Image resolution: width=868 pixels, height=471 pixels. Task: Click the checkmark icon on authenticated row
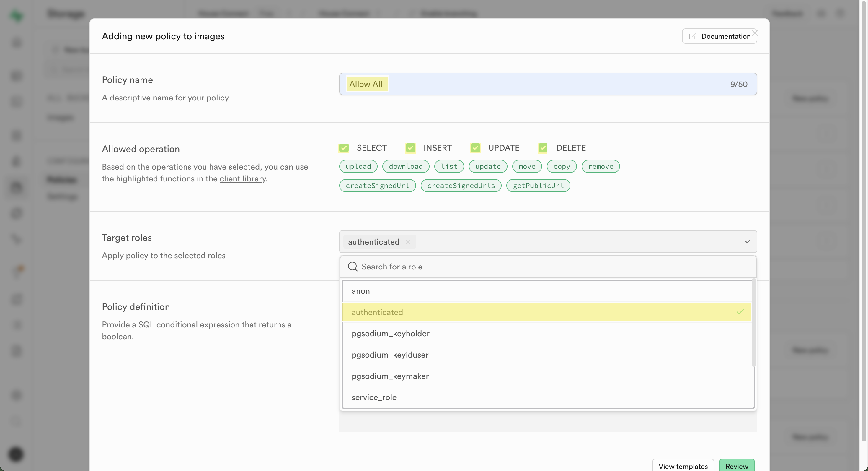(x=740, y=312)
